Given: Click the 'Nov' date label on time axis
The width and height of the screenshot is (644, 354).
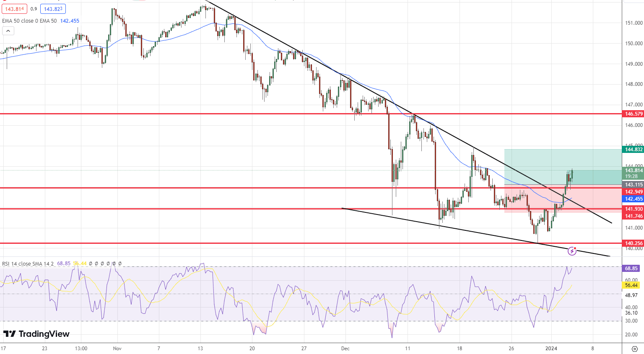Looking at the screenshot, I should tap(117, 349).
